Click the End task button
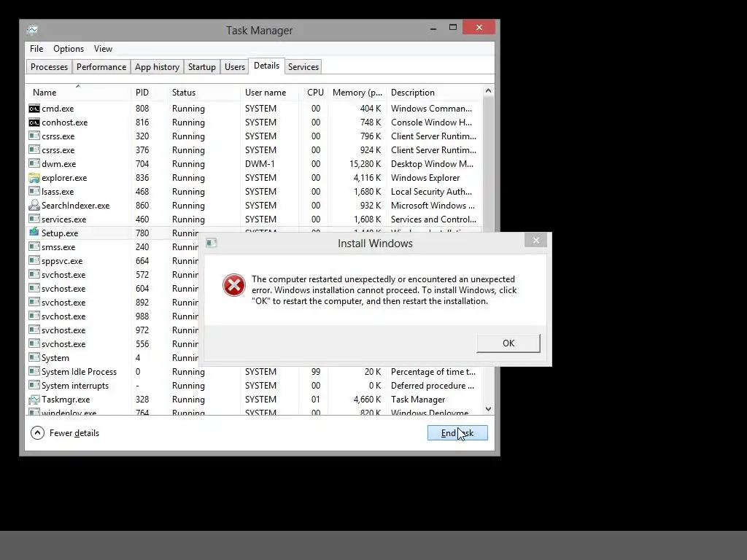The height and width of the screenshot is (560, 747). click(x=457, y=433)
